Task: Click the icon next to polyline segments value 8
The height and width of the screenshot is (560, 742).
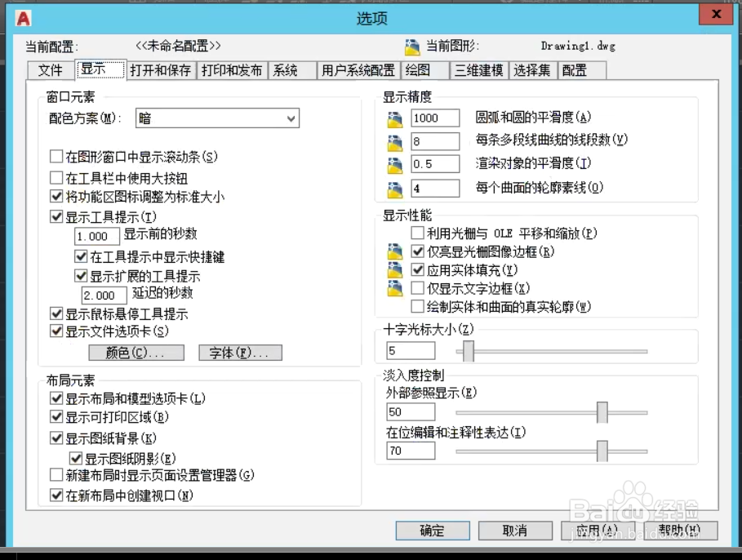Action: 394,140
